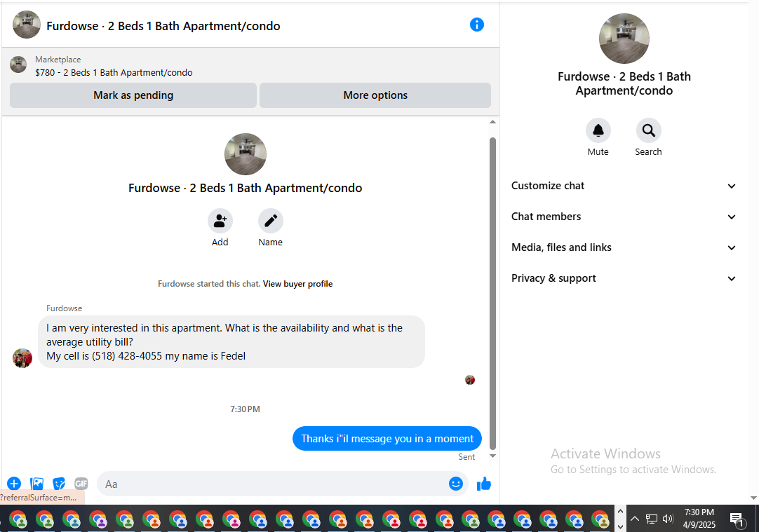Click the centered chat title under avatar

point(246,188)
